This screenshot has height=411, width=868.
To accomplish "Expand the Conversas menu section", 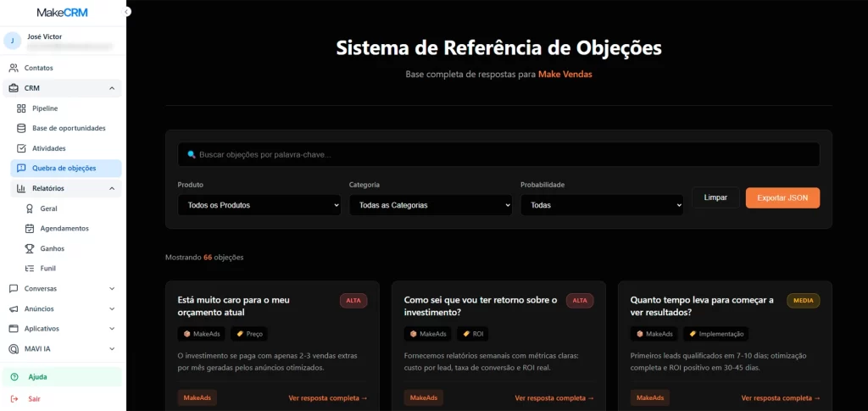I will 112,288.
